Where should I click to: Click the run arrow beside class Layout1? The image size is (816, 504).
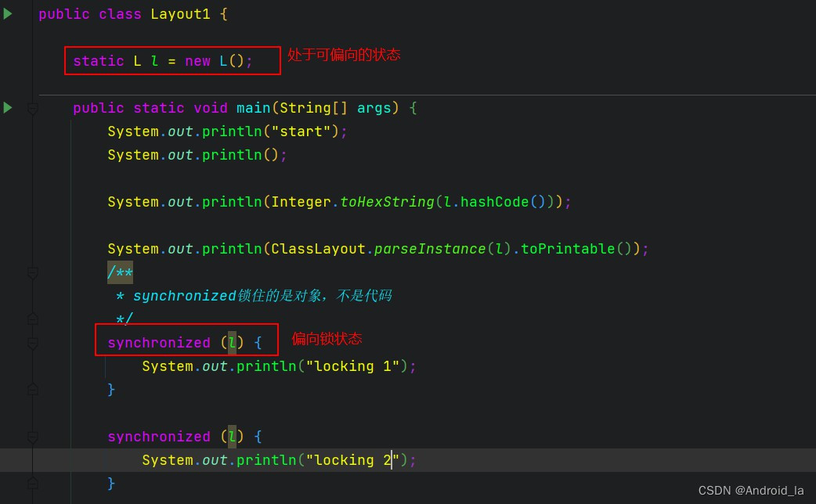point(8,13)
